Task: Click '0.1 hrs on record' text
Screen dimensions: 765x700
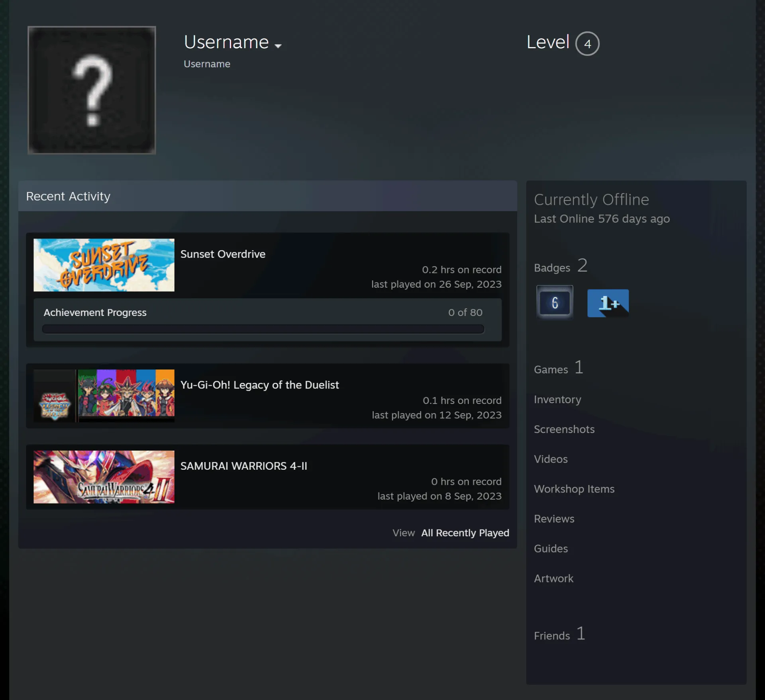Action: pos(462,400)
